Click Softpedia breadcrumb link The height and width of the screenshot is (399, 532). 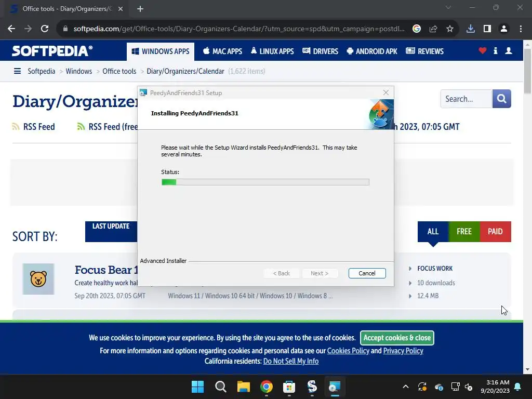[42, 71]
